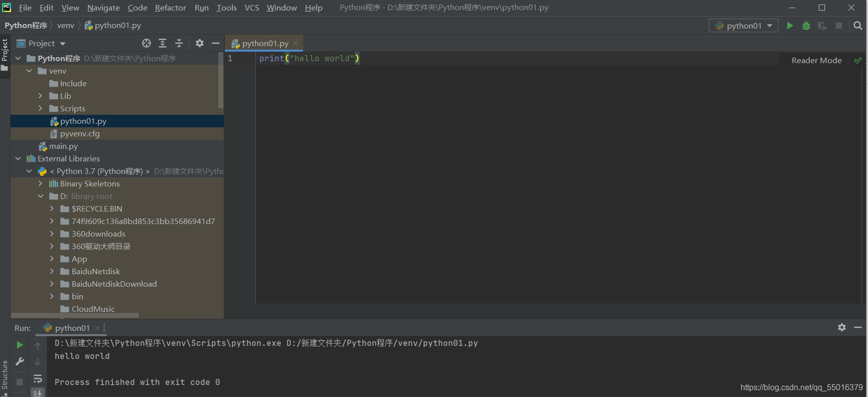
Task: Expand Binary Skeletons node
Action: click(x=41, y=183)
